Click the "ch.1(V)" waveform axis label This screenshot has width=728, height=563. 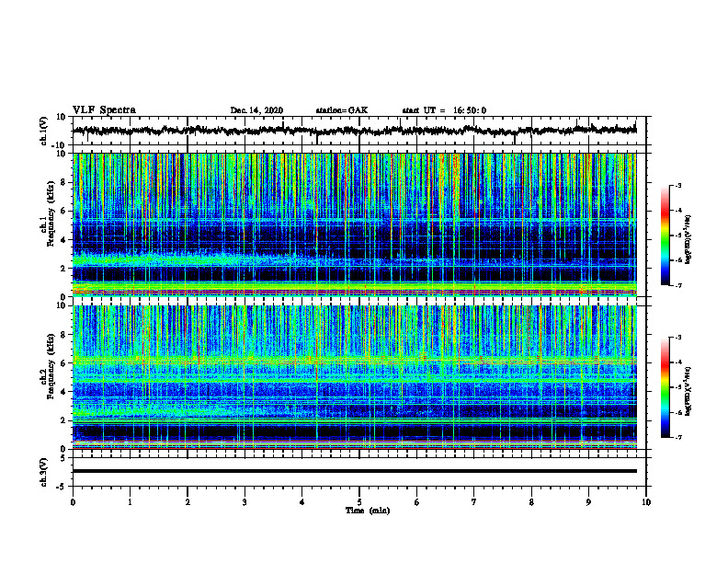(x=44, y=131)
